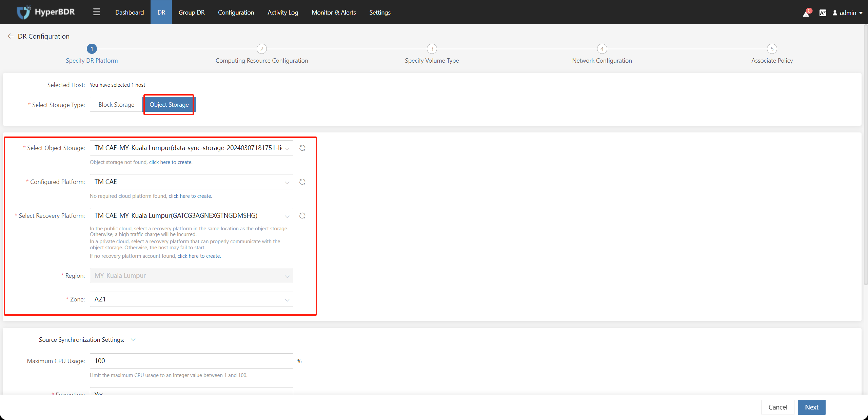Click the 'You have selected 1 host' text

[x=117, y=85]
